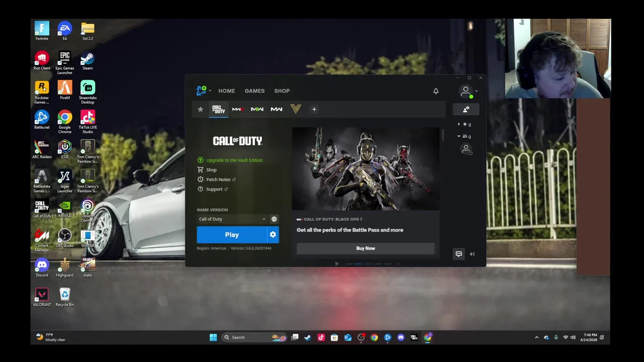Click the favorites star in game bar
The height and width of the screenshot is (362, 644).
(x=200, y=109)
